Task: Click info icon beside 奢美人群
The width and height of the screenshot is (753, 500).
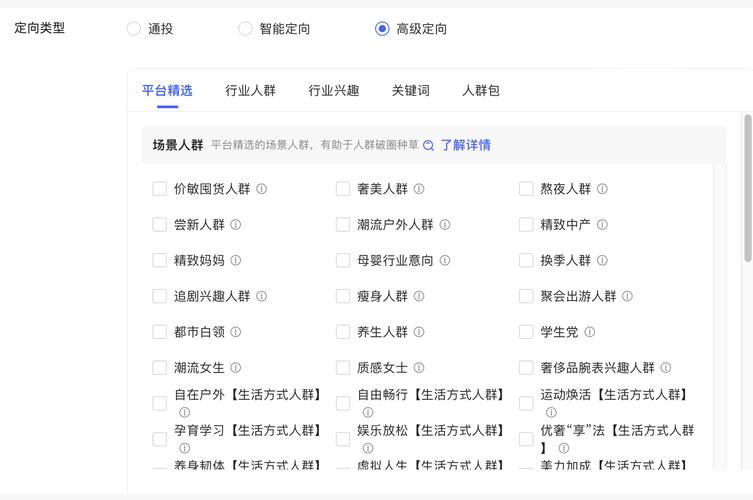Action: pos(419,189)
